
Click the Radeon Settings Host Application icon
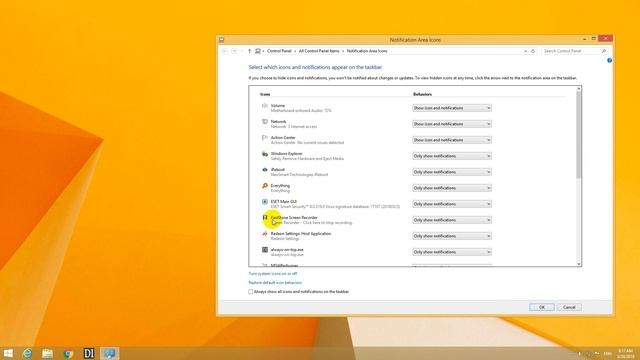click(x=264, y=234)
